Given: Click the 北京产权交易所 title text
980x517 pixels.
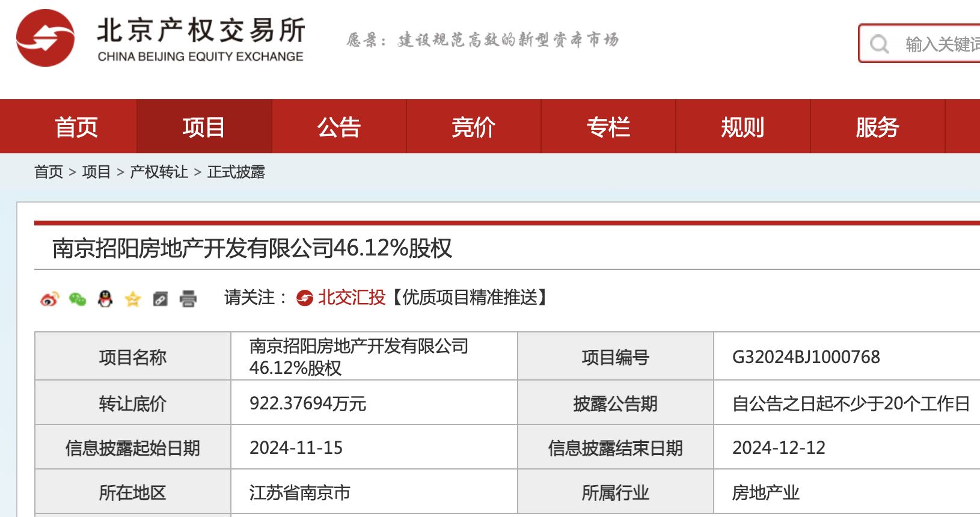Looking at the screenshot, I should point(201,31).
